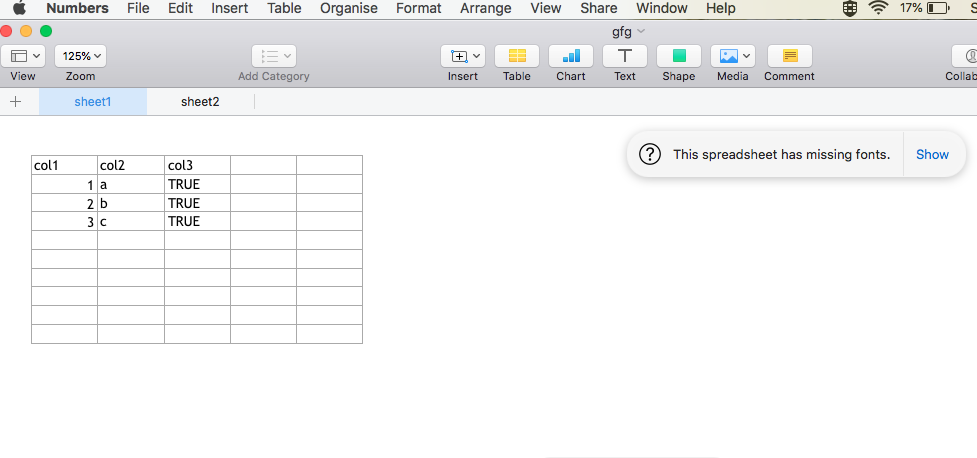Select the col2 header cell
This screenshot has width=977, height=458.
click(x=131, y=165)
